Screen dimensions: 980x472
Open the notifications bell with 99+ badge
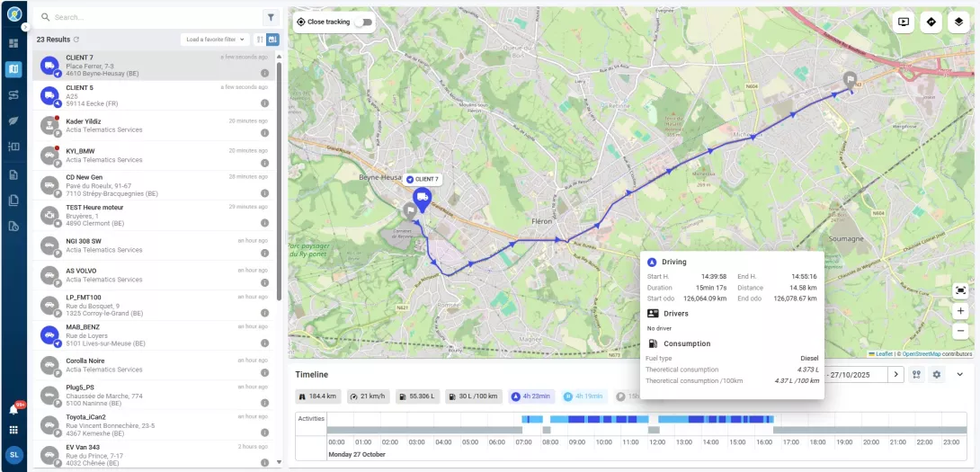(13, 409)
